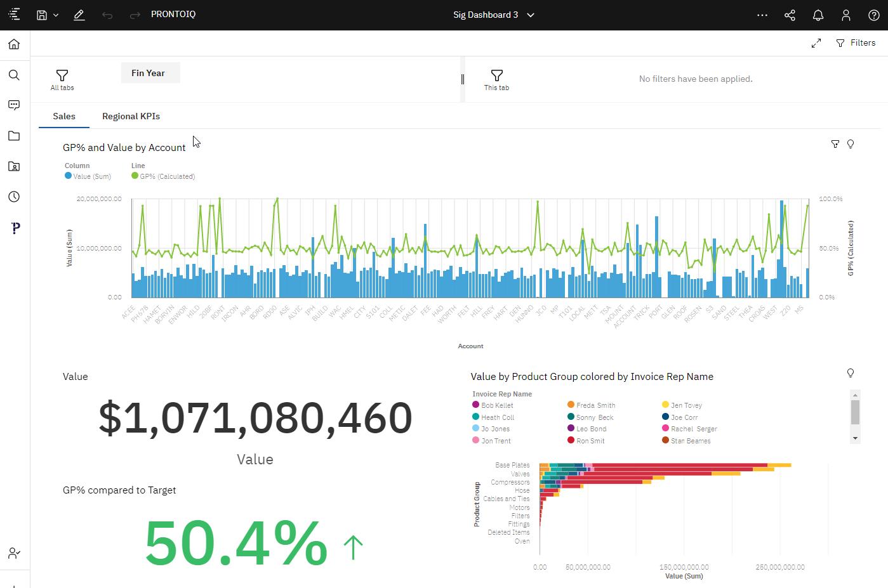Select Jo Jones legend entry

(x=491, y=429)
